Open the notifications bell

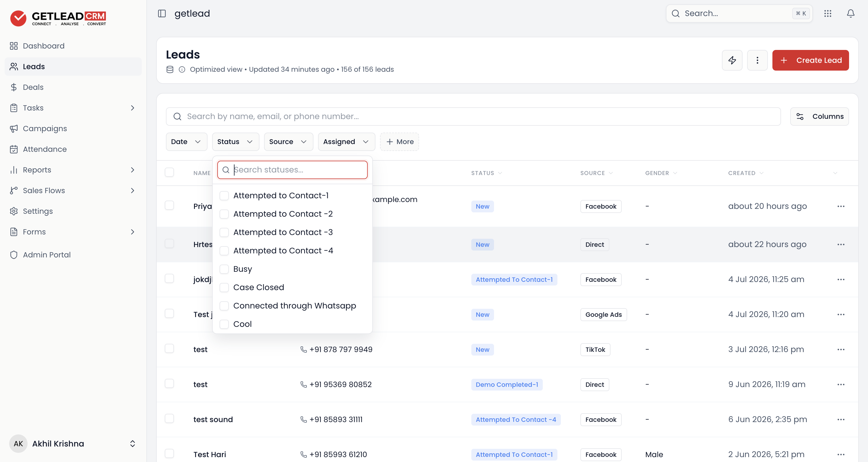coord(850,13)
